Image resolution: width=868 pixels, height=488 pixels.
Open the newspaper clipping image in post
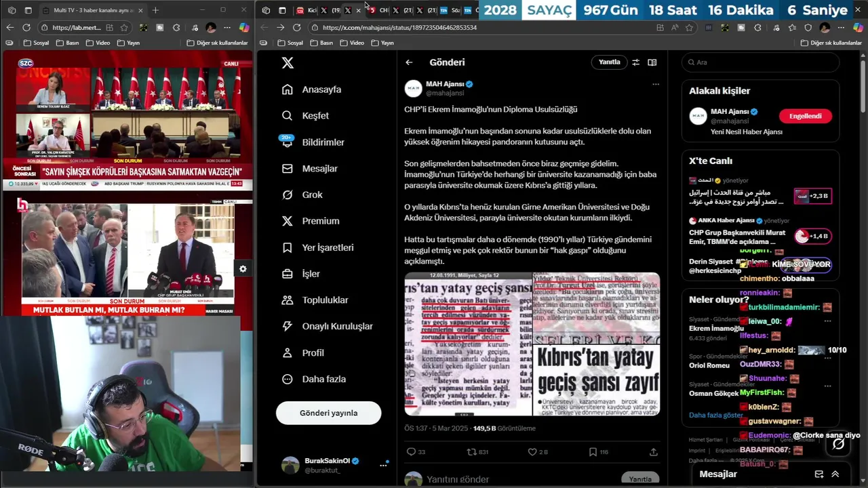coord(532,344)
